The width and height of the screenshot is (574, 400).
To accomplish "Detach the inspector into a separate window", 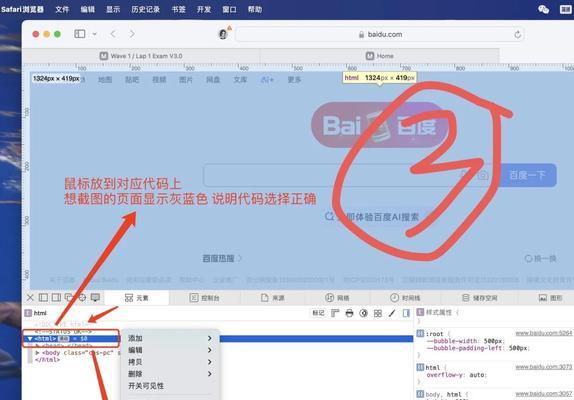I will pyautogui.click(x=69, y=298).
